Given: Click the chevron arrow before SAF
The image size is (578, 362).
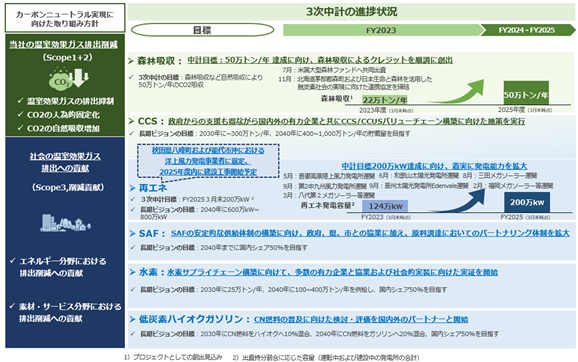Looking at the screenshot, I should (x=132, y=233).
